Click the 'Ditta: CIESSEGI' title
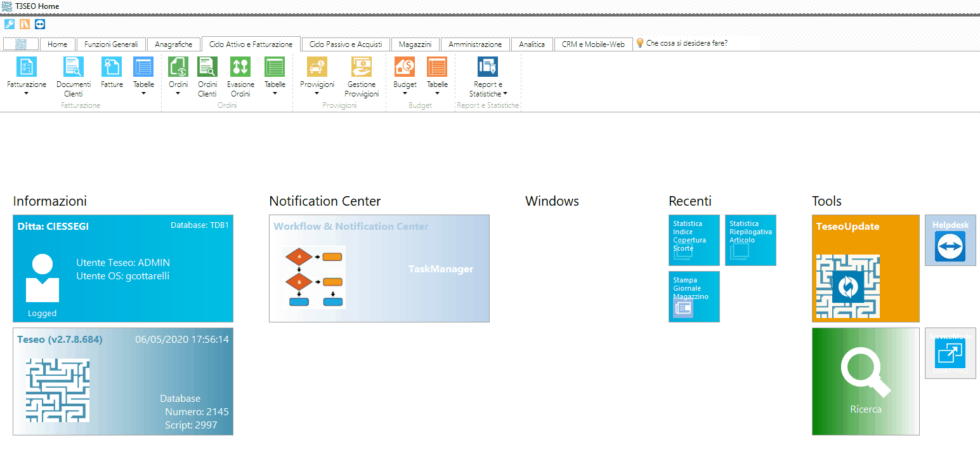 [53, 225]
